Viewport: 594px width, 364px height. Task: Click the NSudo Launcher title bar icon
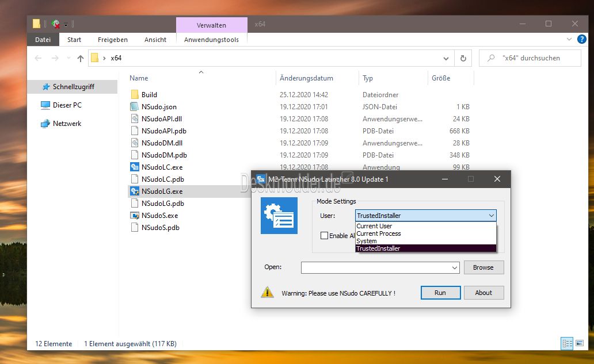click(261, 179)
